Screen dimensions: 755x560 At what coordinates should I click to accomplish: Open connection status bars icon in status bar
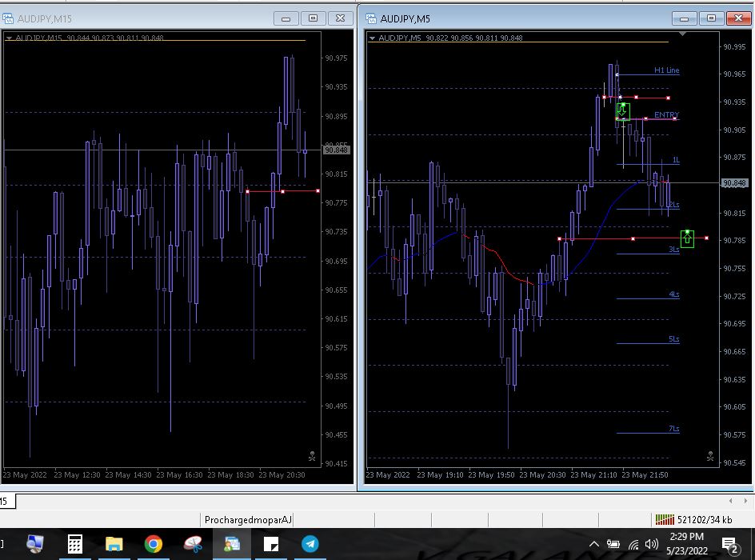[665, 519]
